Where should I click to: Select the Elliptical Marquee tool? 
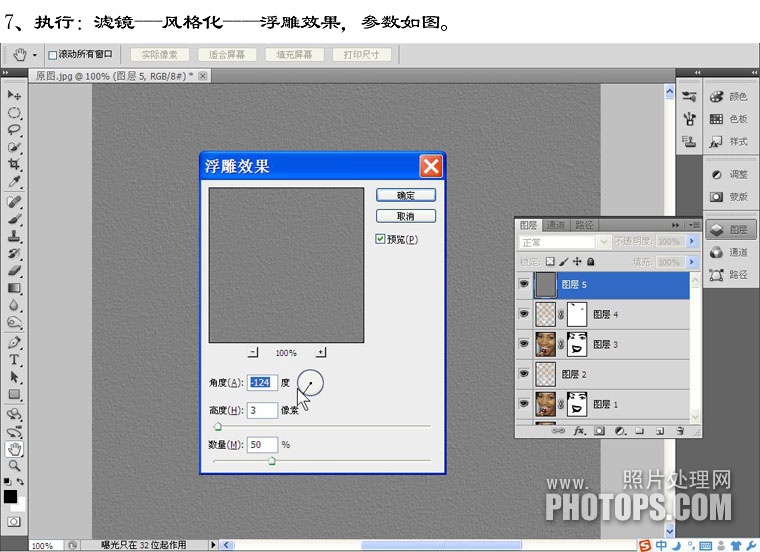point(14,112)
